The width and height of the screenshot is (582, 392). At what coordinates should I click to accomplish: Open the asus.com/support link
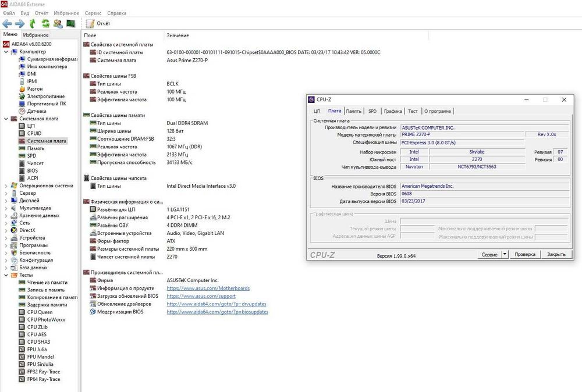point(201,296)
